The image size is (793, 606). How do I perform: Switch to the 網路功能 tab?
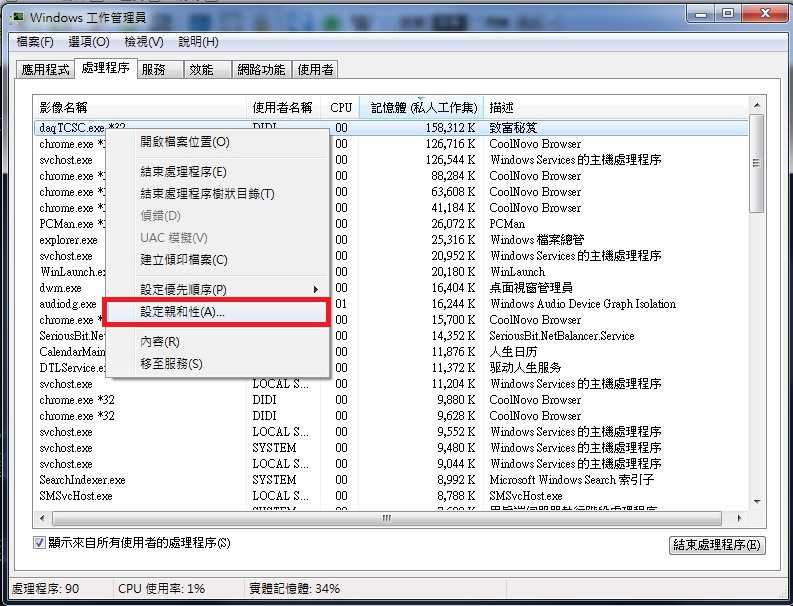261,69
